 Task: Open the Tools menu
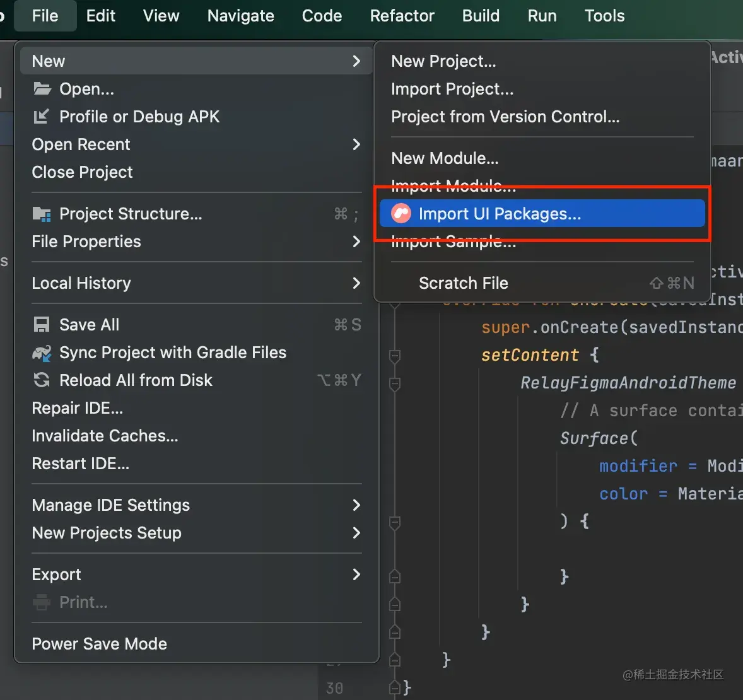tap(604, 16)
